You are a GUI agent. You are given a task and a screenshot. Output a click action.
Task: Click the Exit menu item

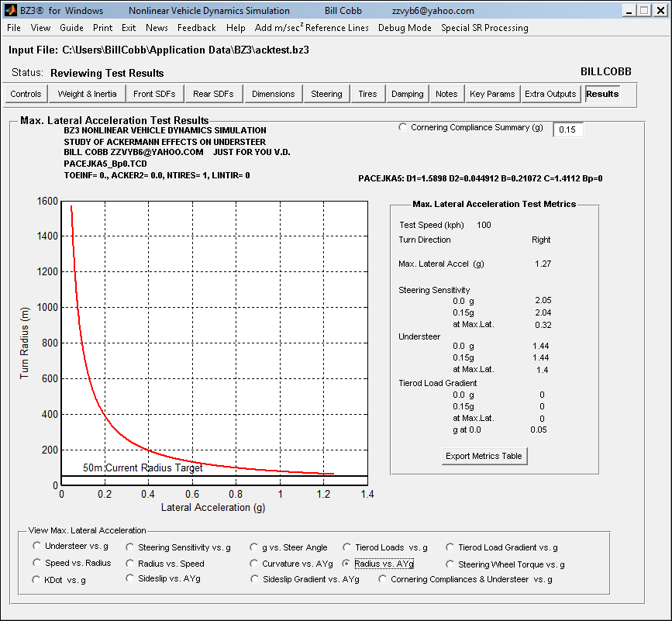point(129,28)
